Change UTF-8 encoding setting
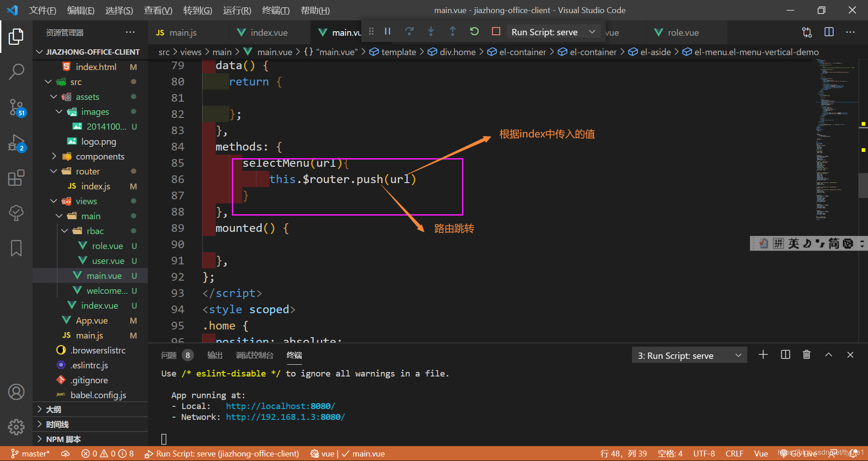This screenshot has width=868, height=461. [x=704, y=453]
